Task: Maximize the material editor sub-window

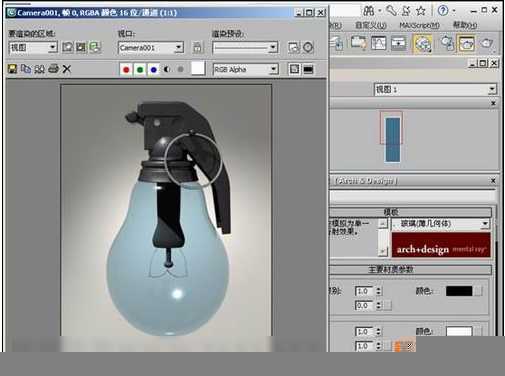Action: coord(483,63)
